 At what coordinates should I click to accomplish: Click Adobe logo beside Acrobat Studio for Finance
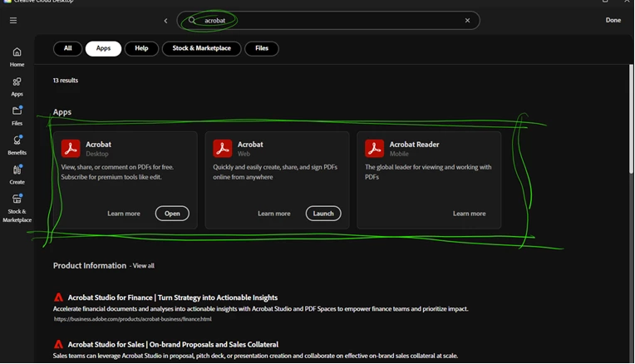coord(59,298)
